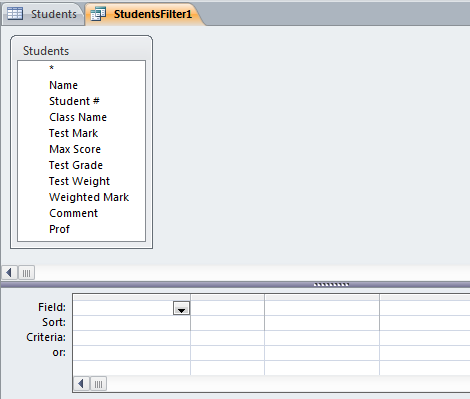The image size is (470, 399).
Task: Switch to the Students tab
Action: click(42, 14)
